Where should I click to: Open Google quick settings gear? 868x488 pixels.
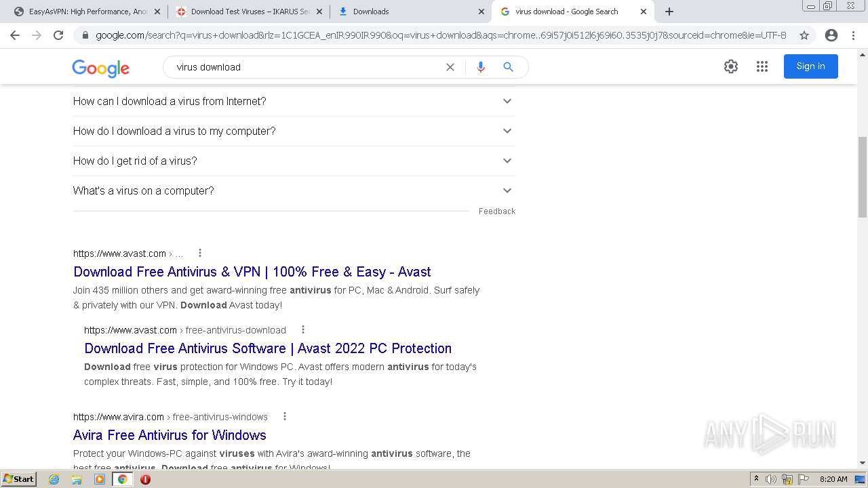730,66
